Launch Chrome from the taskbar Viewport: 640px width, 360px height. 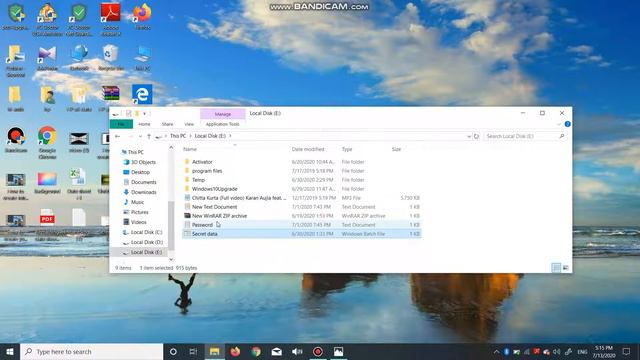coord(256,351)
